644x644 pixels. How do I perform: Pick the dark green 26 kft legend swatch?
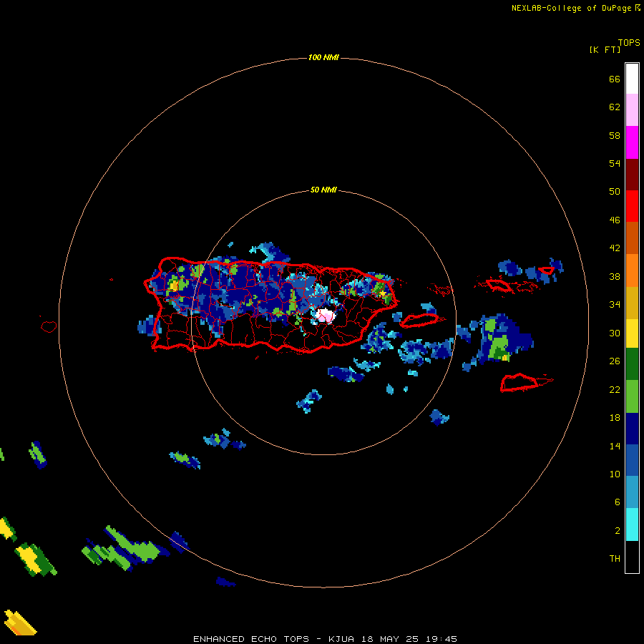[632, 364]
